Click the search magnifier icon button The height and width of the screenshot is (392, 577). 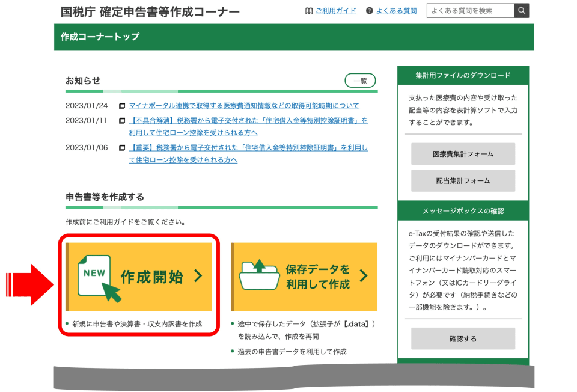[522, 11]
